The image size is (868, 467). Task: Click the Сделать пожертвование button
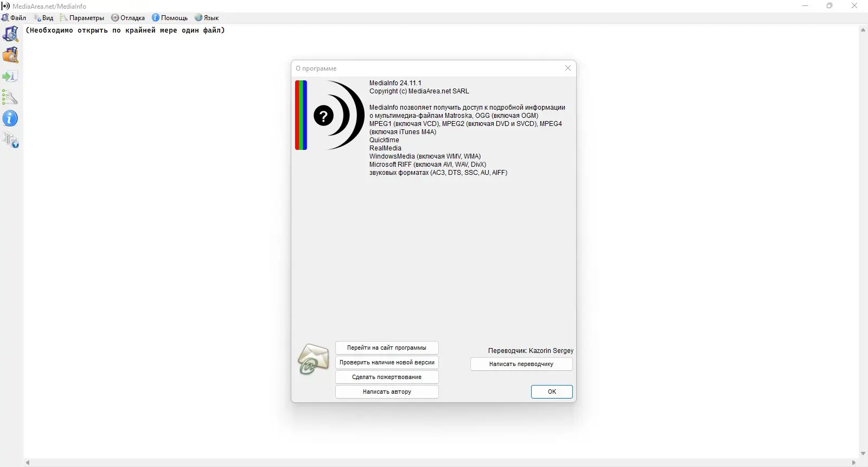387,377
